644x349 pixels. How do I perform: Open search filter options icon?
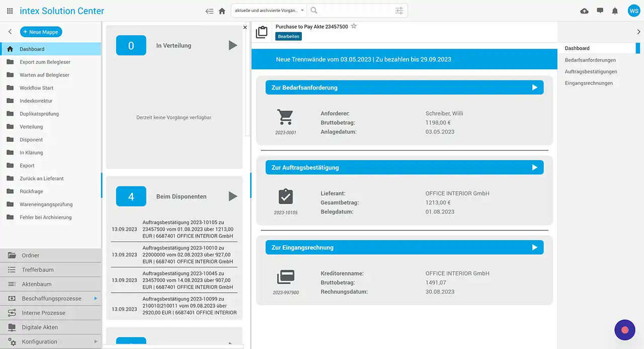click(x=399, y=11)
